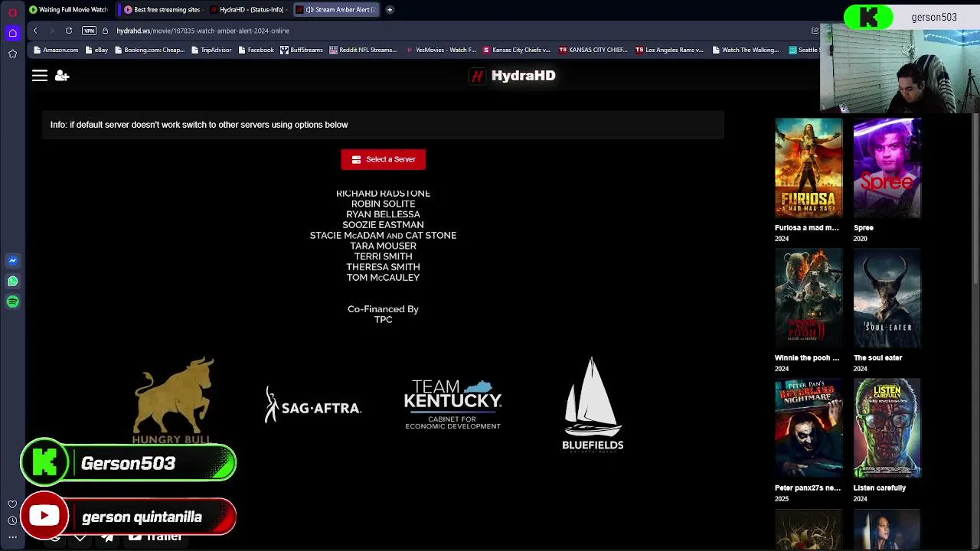Click the HydraHD sign-up user icon
The image size is (980, 551).
(x=62, y=76)
